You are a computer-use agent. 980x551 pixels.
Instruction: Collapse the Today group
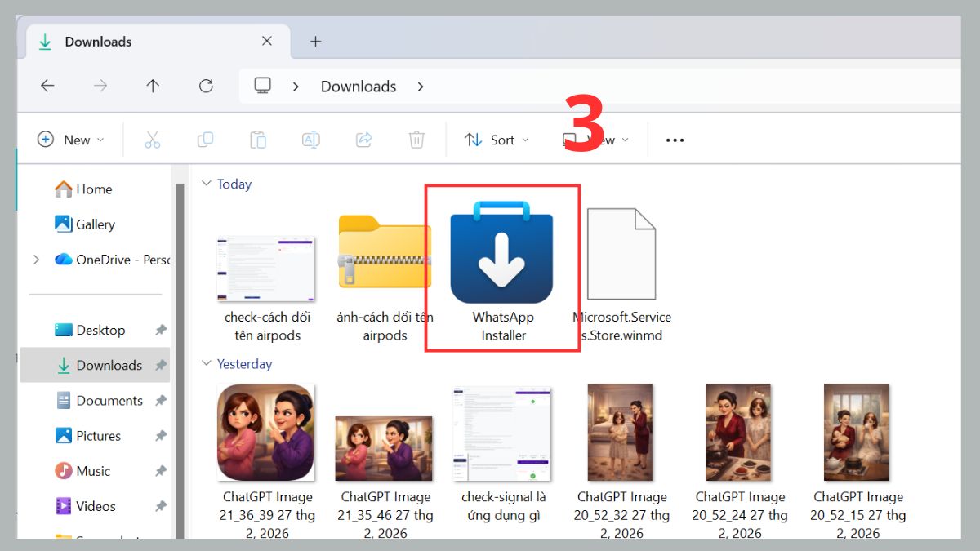207,184
